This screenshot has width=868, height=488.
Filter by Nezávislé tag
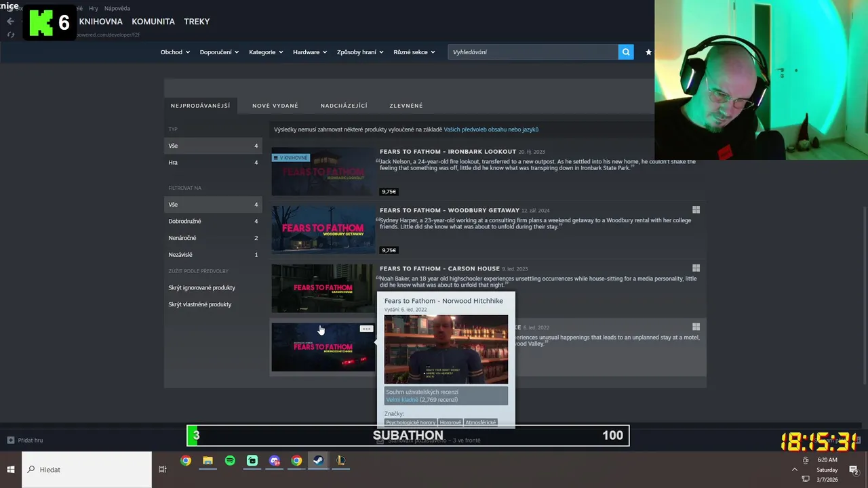point(213,255)
